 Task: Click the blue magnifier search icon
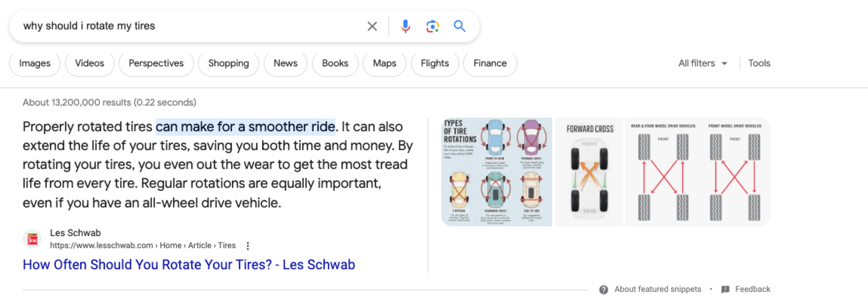[459, 26]
